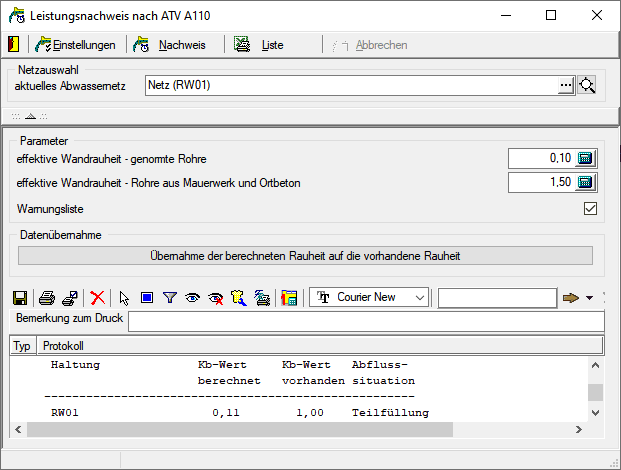Toggle the Warnungsliste checkbox

[x=590, y=209]
